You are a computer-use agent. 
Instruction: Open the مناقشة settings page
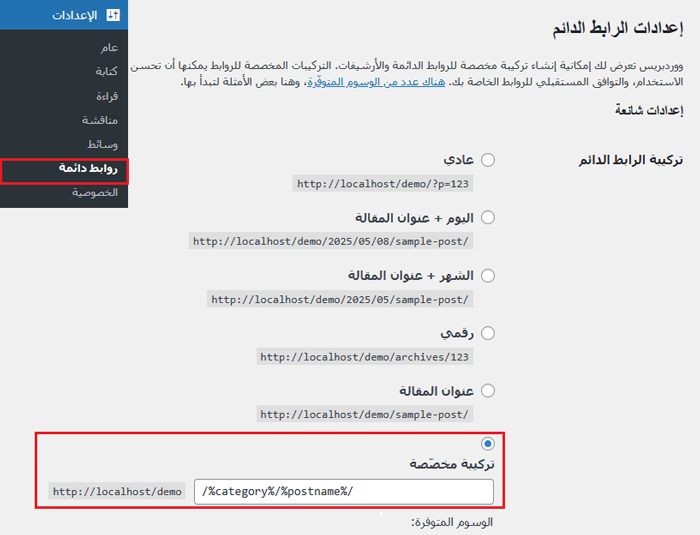(x=100, y=120)
